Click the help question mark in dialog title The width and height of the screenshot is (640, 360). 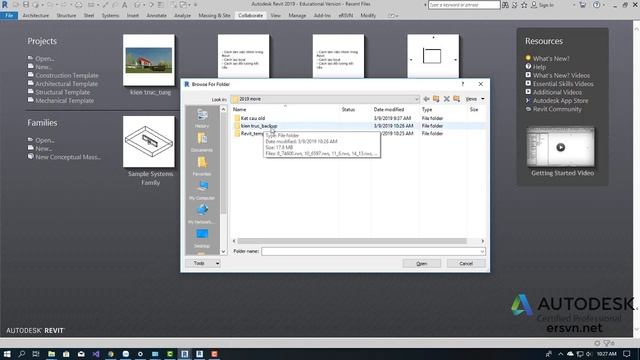coord(462,84)
